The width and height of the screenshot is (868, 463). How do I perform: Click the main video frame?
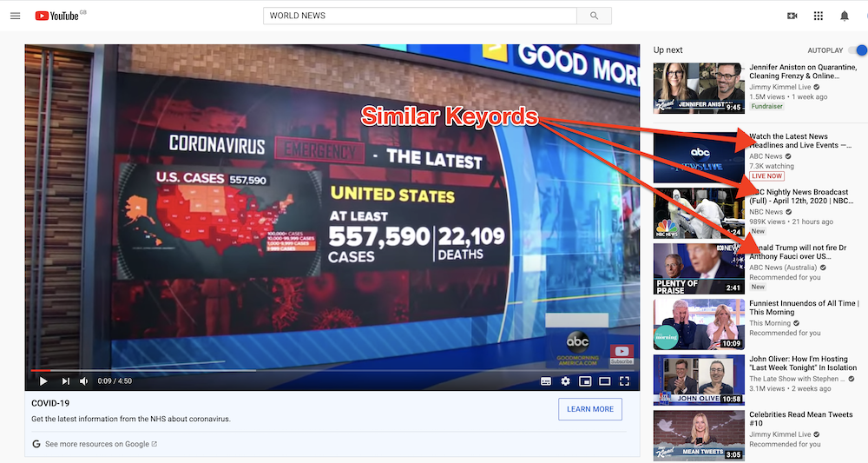(332, 217)
